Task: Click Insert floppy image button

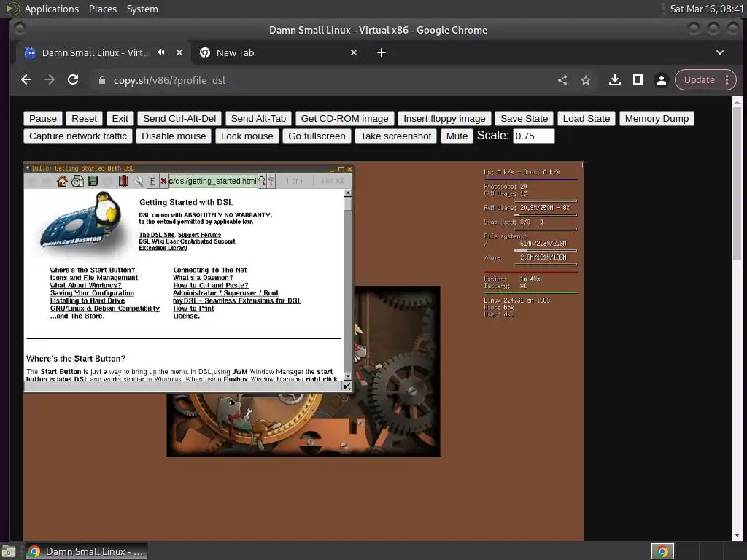Action: (x=444, y=119)
